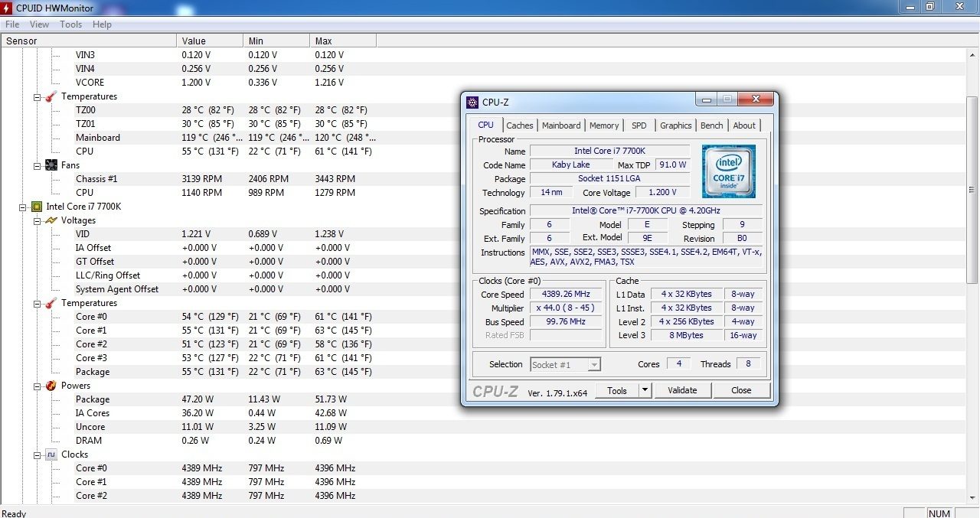
Task: Collapse the Fans tree node
Action: 37,165
